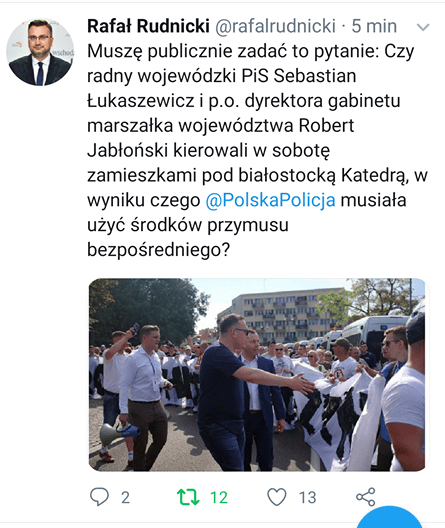
Task: Open the reply speech bubble icon
Action: (x=99, y=497)
